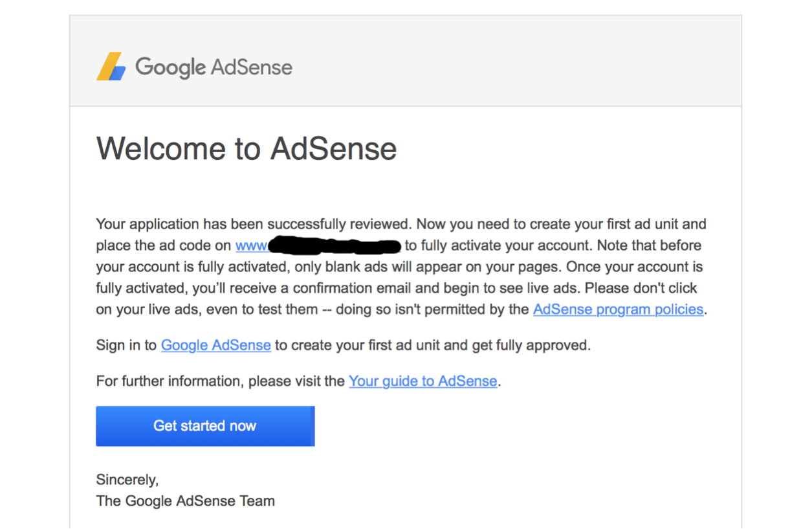Click the 'Welcome to AdSense' heading
Viewport: 812px width, 529px height.
coord(247,148)
